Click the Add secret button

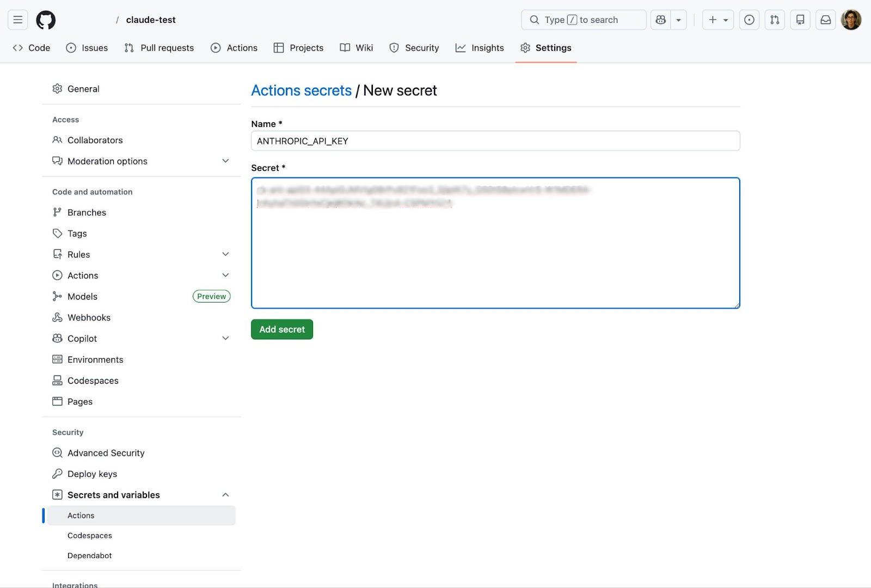pyautogui.click(x=282, y=329)
